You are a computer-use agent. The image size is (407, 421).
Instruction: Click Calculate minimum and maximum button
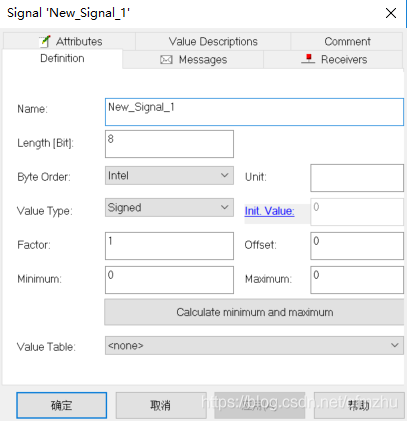254,312
